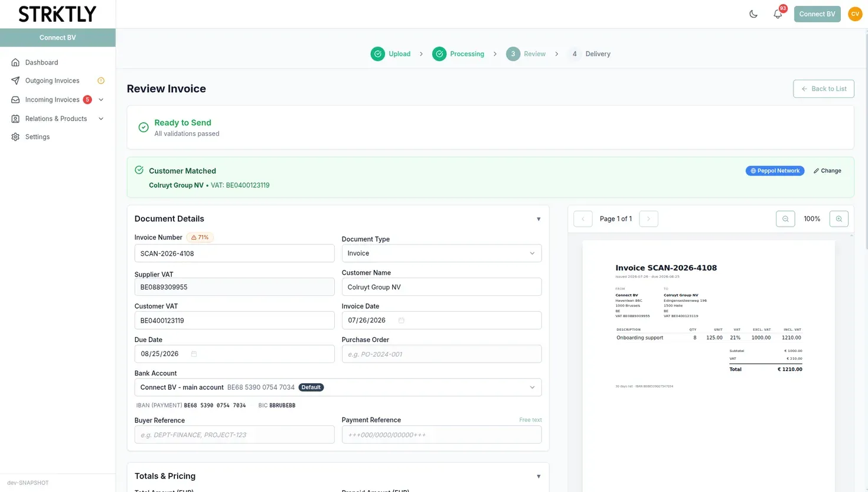Click the Customer VAT field
Screen dimensions: 868x492
(234, 321)
